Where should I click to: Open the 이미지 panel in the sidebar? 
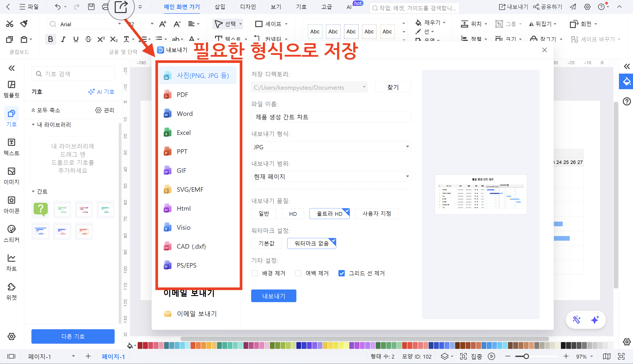coord(11,176)
